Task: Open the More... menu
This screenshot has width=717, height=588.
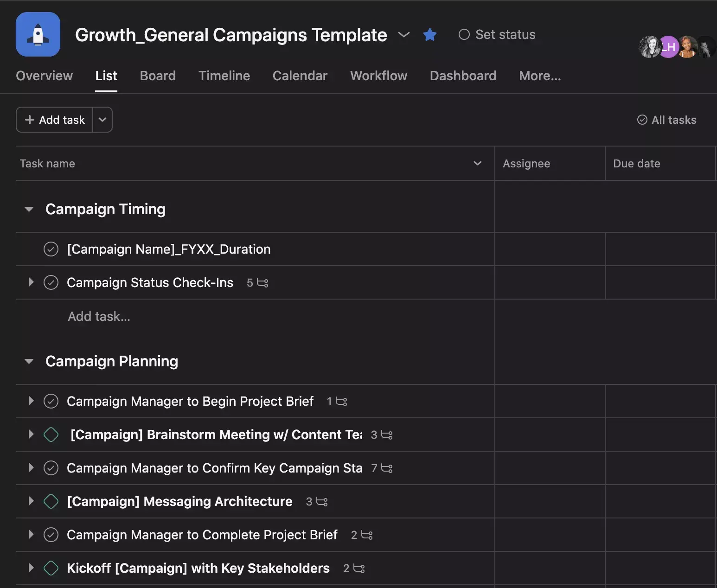Action: (x=539, y=76)
